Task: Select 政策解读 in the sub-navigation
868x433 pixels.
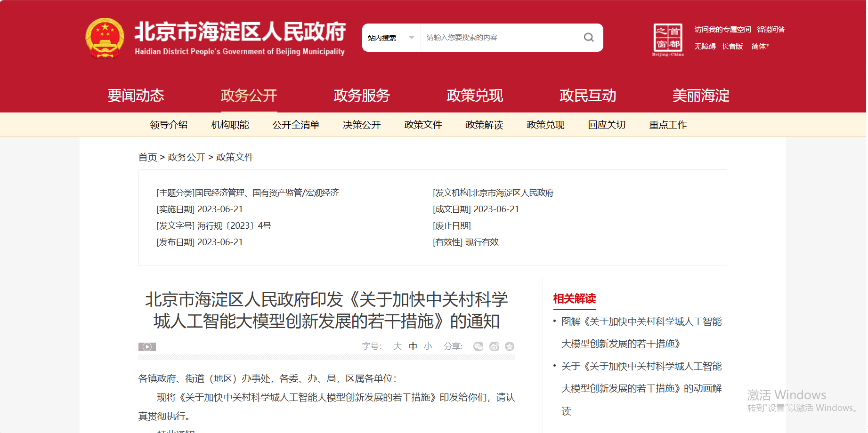Action: point(484,125)
